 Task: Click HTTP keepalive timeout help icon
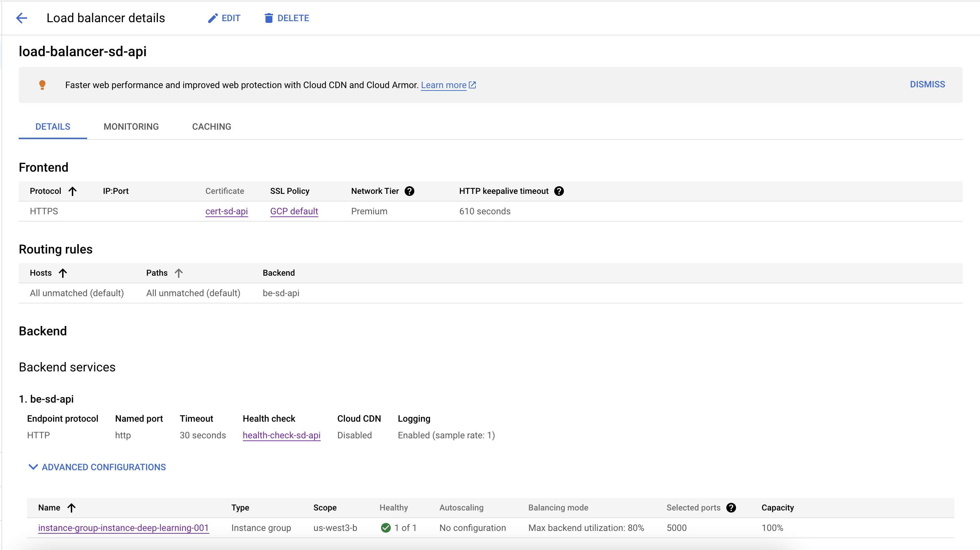click(x=559, y=191)
